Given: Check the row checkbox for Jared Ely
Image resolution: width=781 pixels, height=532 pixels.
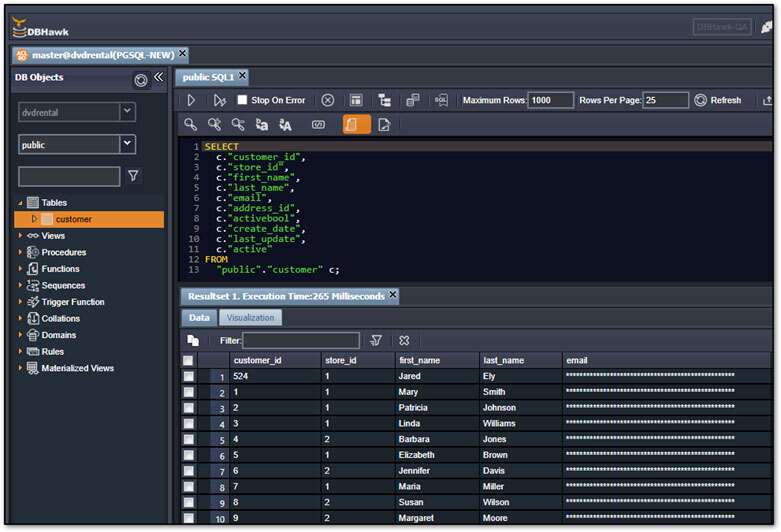Looking at the screenshot, I should (x=188, y=376).
